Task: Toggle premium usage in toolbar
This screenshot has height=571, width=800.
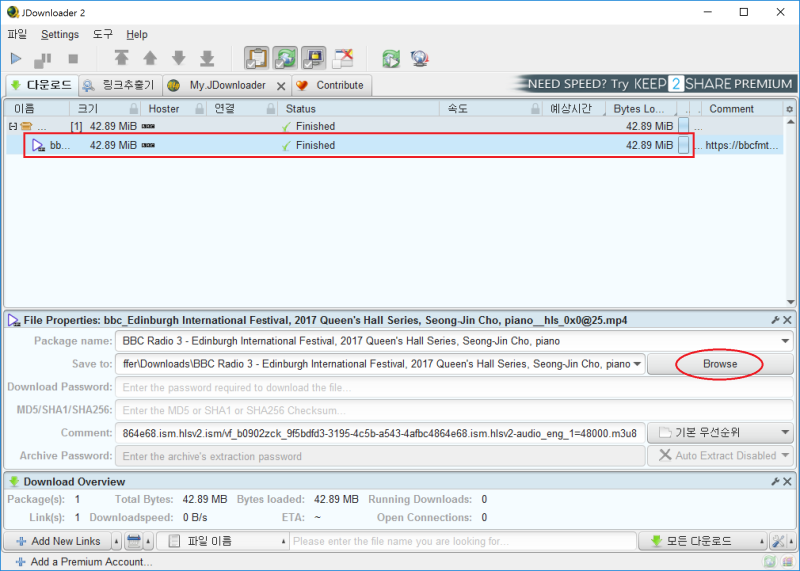Action: point(314,58)
